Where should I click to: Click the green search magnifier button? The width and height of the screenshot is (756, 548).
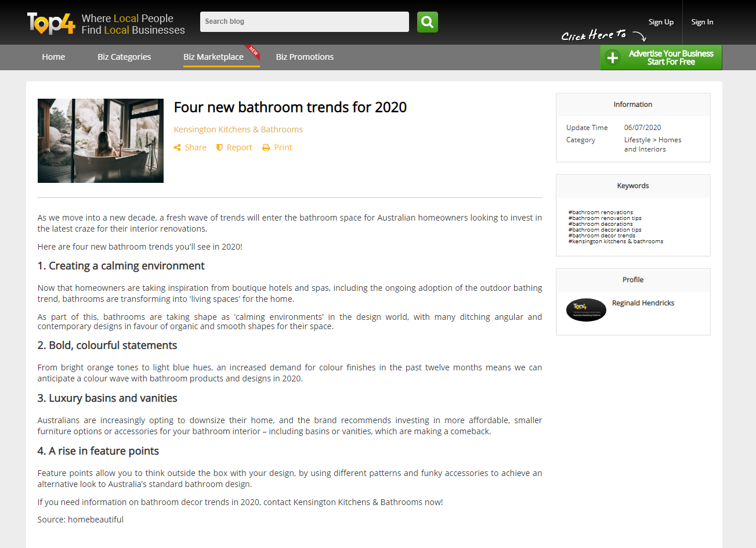tap(427, 22)
